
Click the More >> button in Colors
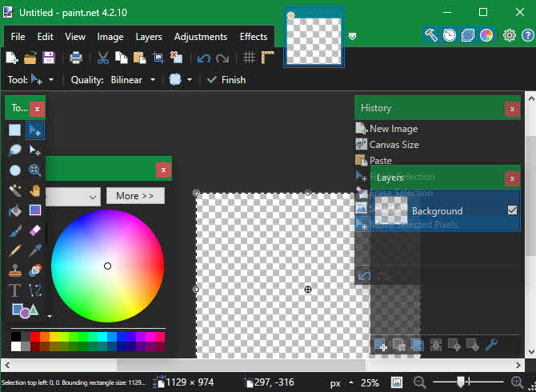click(x=135, y=196)
